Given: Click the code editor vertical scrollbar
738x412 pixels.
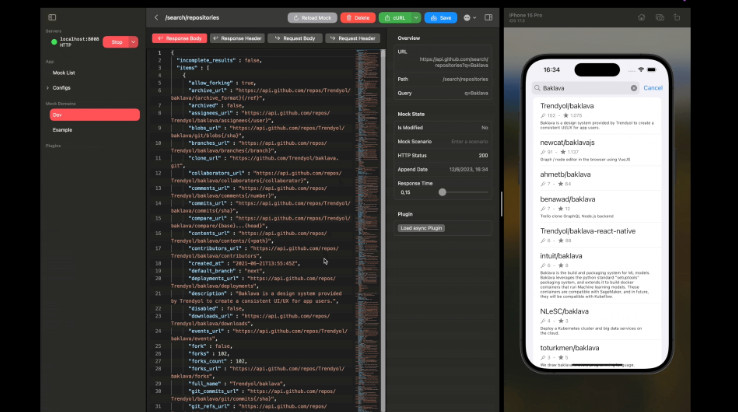Looking at the screenshot, I should click(x=383, y=231).
